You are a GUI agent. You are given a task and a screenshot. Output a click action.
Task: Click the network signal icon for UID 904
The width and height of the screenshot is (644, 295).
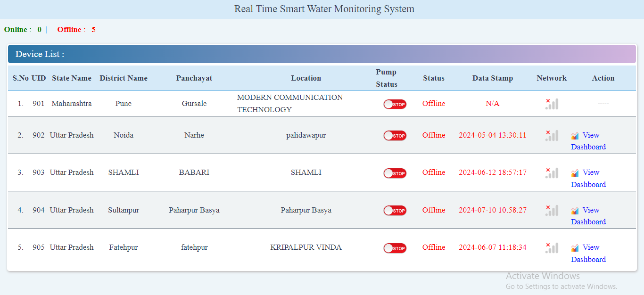(x=552, y=210)
